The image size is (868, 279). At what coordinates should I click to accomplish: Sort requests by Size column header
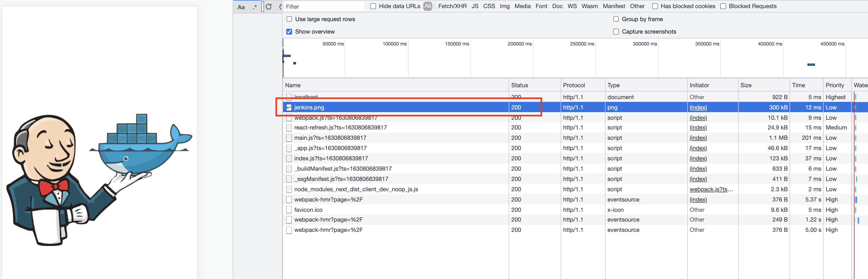click(764, 85)
